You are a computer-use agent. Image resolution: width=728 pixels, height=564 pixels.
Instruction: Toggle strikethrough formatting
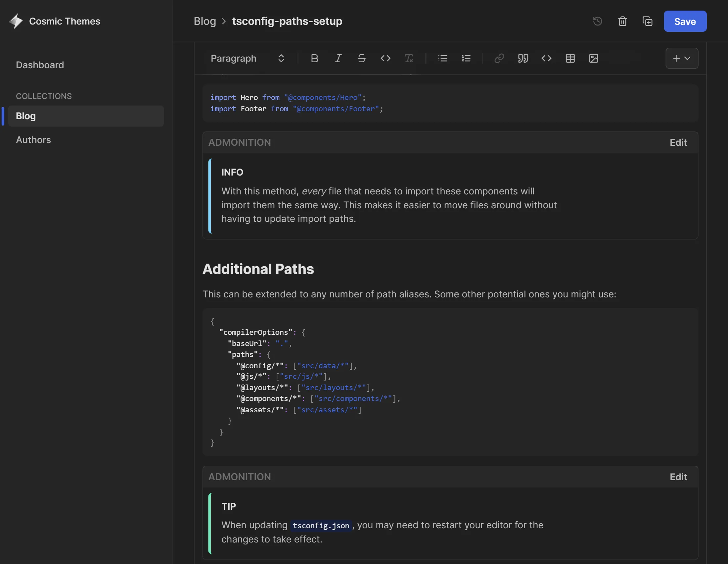362,58
